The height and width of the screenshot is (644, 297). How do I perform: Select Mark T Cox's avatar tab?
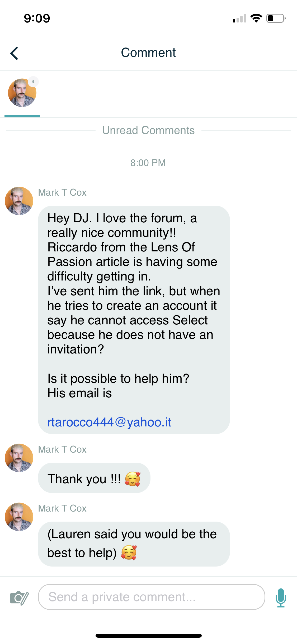[x=22, y=93]
